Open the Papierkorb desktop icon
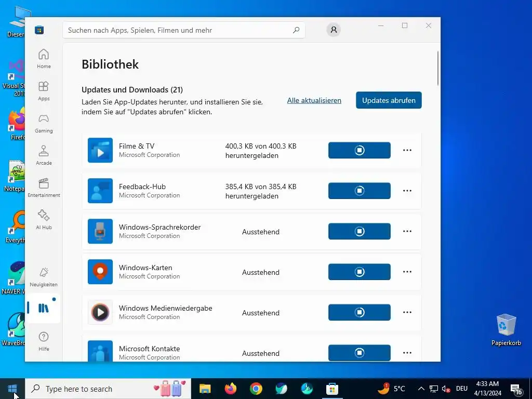Viewport: 532px width, 399px height. tap(506, 330)
